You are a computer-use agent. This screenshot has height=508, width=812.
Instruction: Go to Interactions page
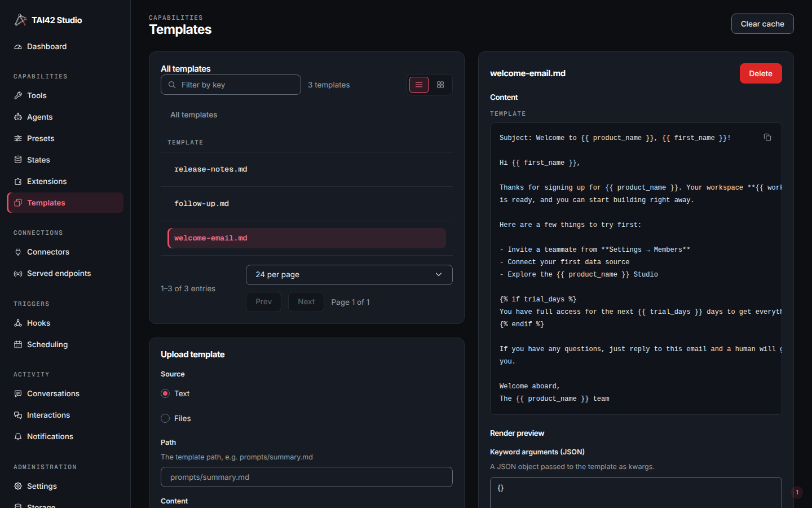click(65, 415)
